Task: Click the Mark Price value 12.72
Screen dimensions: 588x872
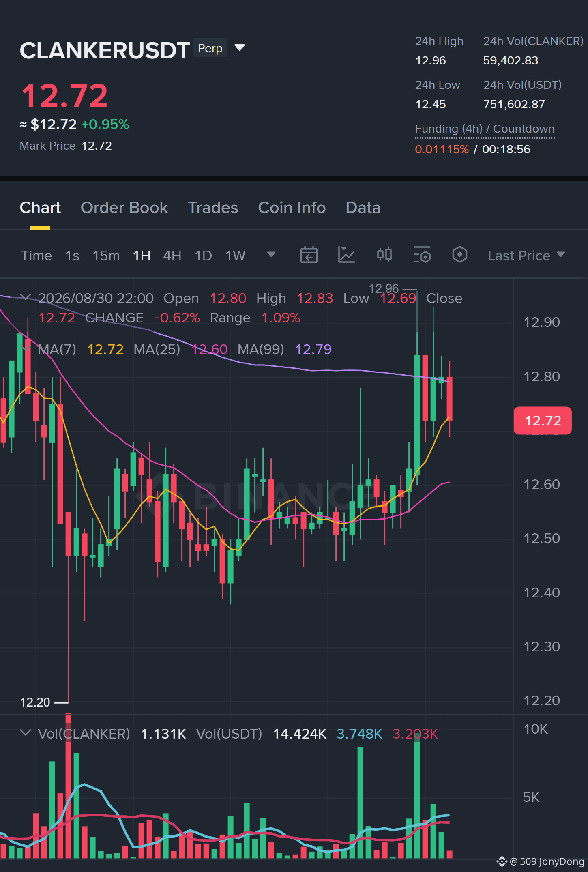Action: pyautogui.click(x=97, y=146)
